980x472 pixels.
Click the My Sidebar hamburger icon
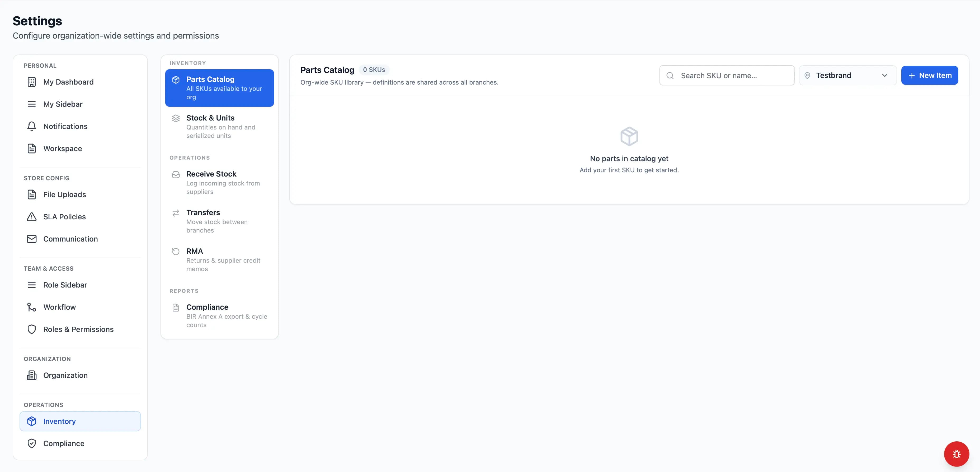[32, 104]
